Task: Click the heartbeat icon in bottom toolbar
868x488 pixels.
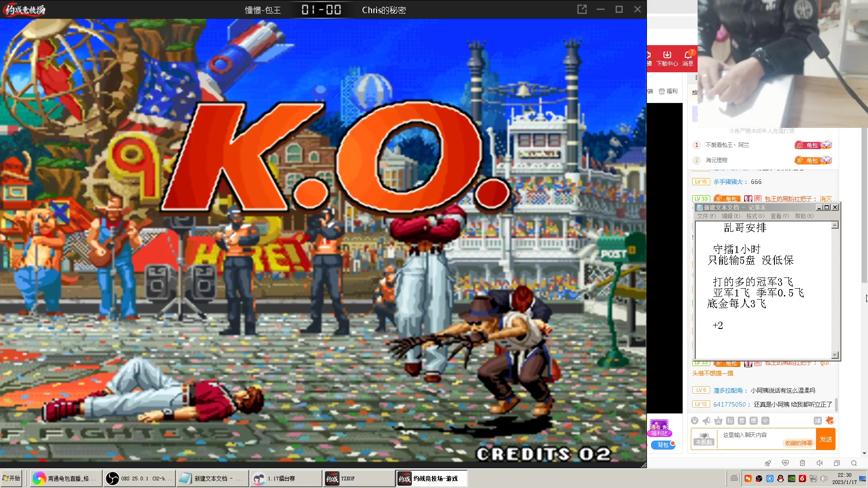Action: coord(785,463)
